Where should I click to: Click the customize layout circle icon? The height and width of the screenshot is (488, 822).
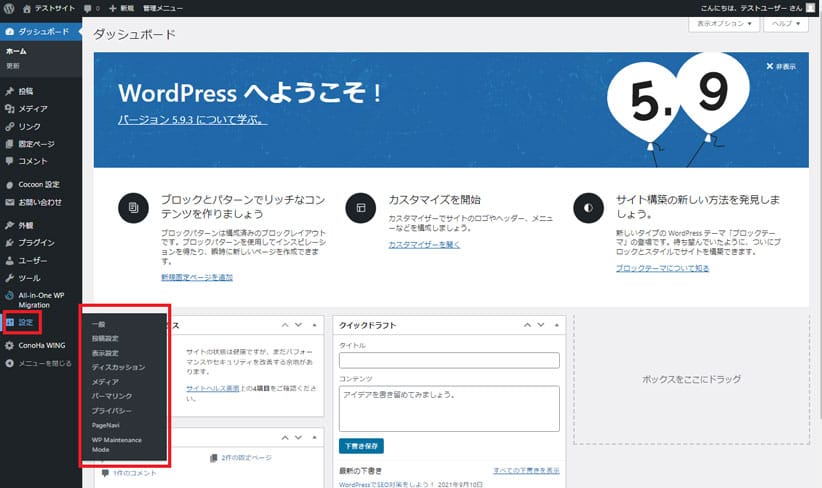361,208
